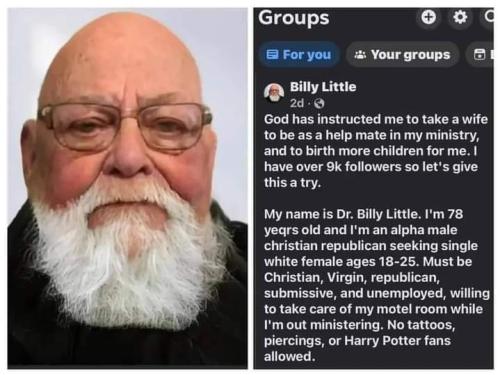Tap the partially visible search icon
The image size is (500, 375).
click(488, 17)
